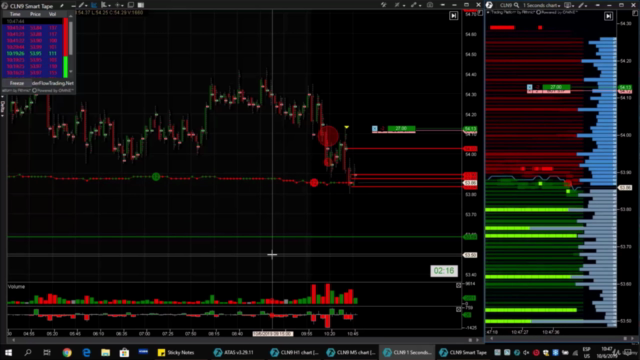Image resolution: width=640 pixels, height=360 pixels.
Task: Click the large red circle cluster marker near 54.10
Action: click(328, 136)
